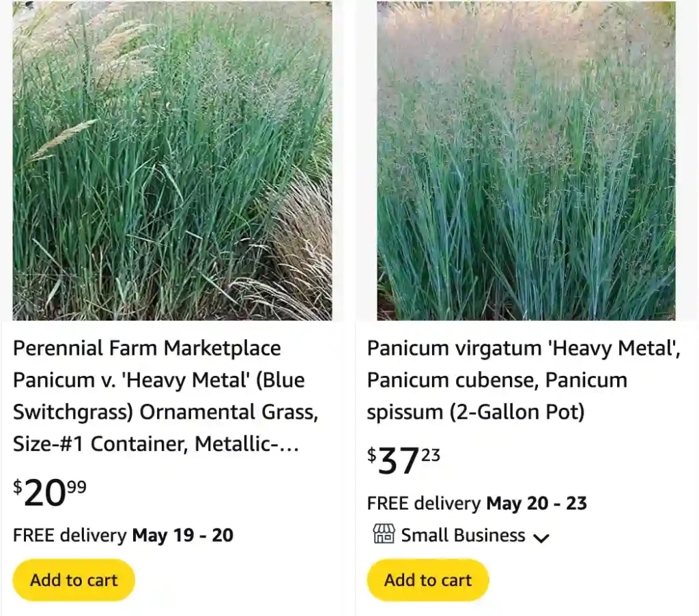Expand the Small Business details chevron

(x=541, y=538)
